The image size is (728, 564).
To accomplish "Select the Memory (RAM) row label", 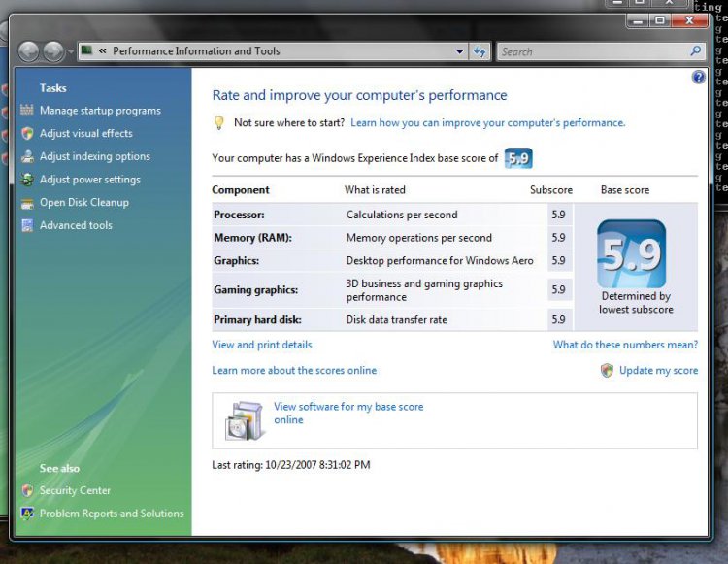I will [x=253, y=238].
